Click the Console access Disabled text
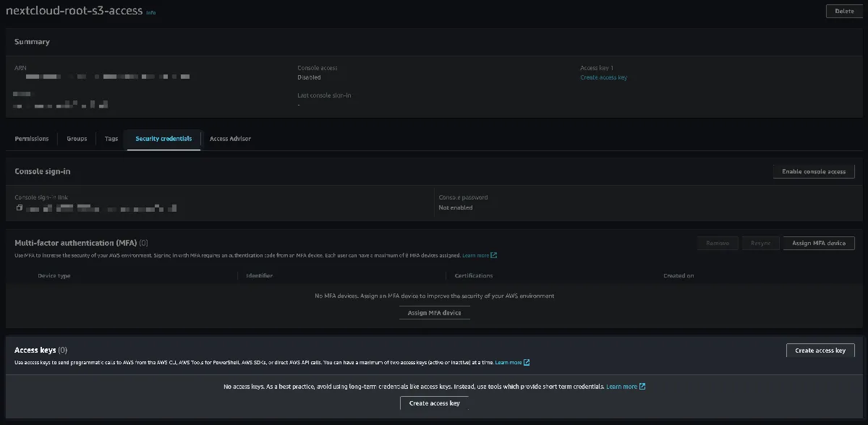The width and height of the screenshot is (868, 425). coord(309,77)
